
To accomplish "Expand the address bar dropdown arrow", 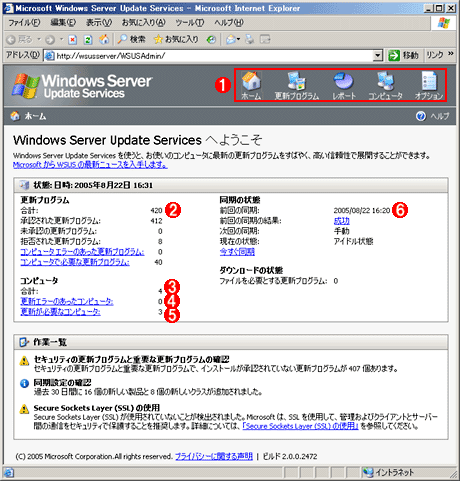I will point(377,55).
